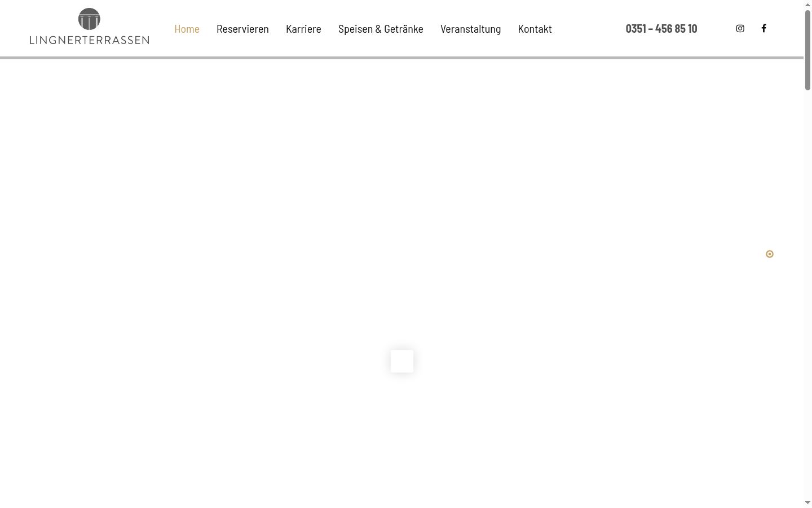Call phone number 0351 - 456 85 10
The image size is (812, 508).
661,28
